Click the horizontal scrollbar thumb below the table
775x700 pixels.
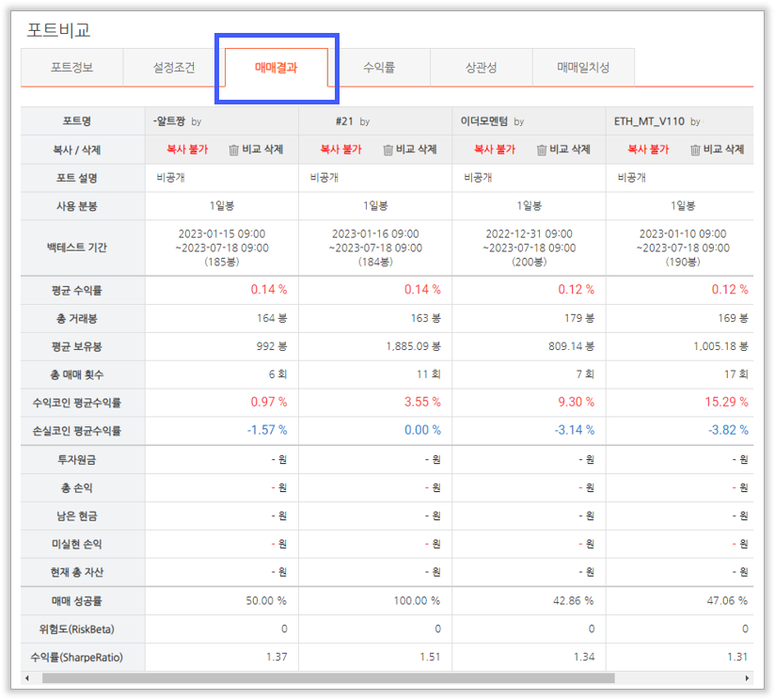[327, 677]
